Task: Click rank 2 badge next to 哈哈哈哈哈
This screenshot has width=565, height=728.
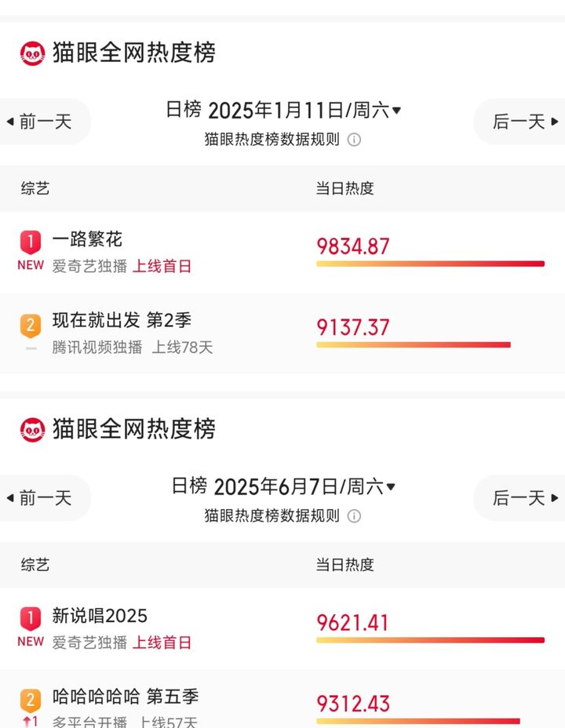Action: [x=30, y=700]
